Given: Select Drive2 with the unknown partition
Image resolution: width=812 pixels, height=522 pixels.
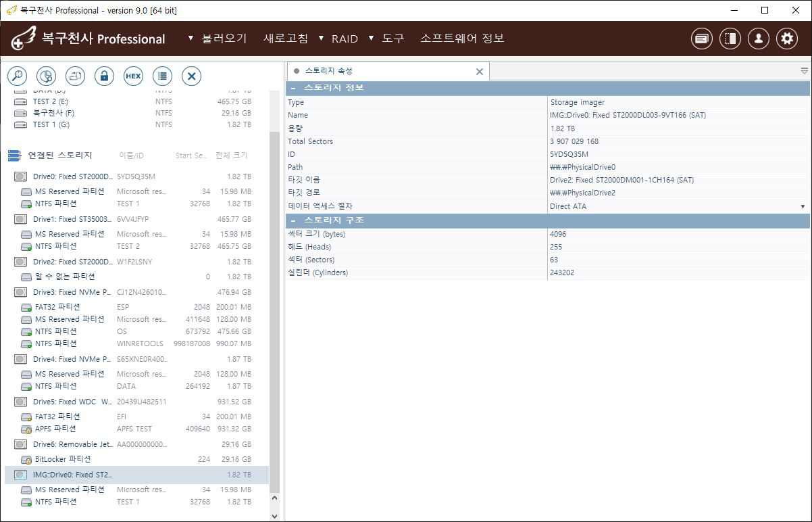Looking at the screenshot, I should click(72, 262).
